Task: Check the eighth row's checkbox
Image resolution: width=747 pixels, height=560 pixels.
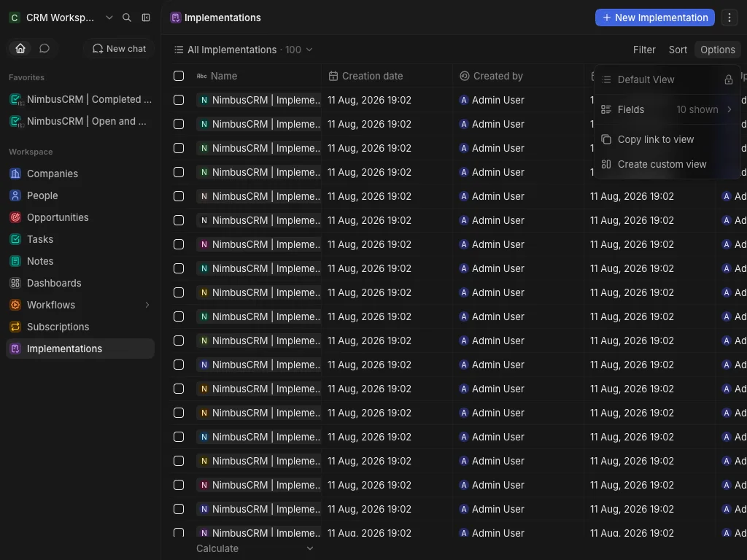Action: (x=179, y=268)
